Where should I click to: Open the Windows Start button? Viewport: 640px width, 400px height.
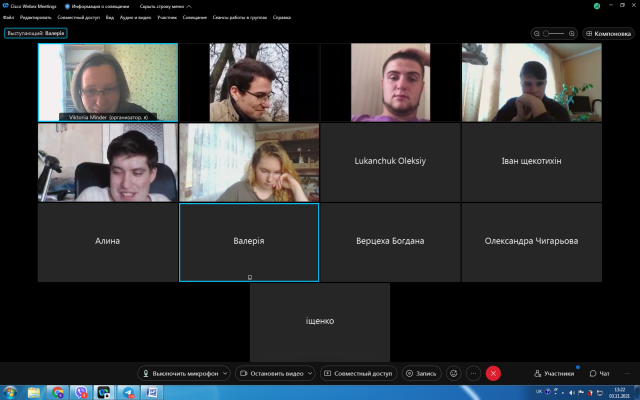pos(10,393)
